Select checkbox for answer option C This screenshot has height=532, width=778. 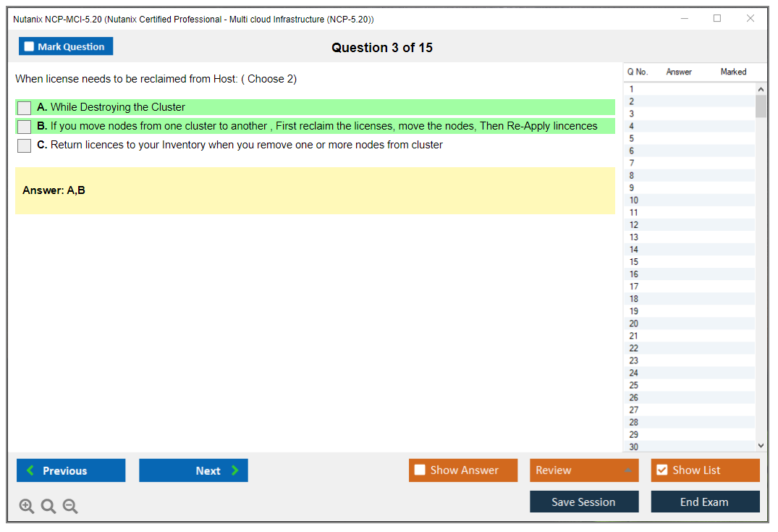coord(25,145)
